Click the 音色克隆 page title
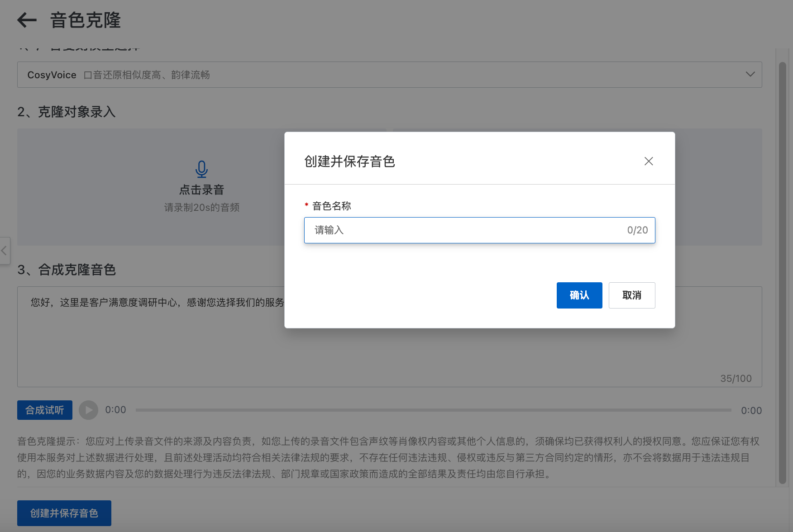The image size is (793, 532). (86, 20)
